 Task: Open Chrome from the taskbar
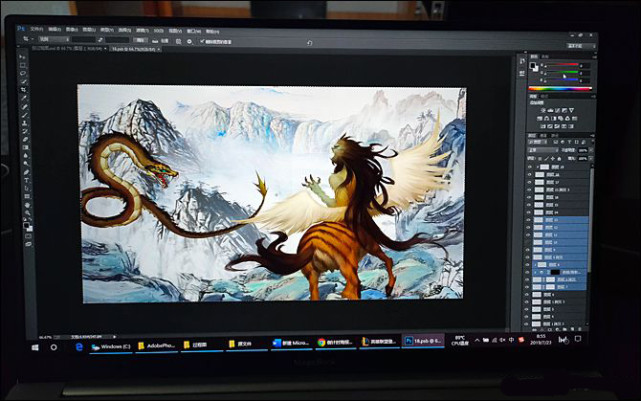(x=336, y=342)
